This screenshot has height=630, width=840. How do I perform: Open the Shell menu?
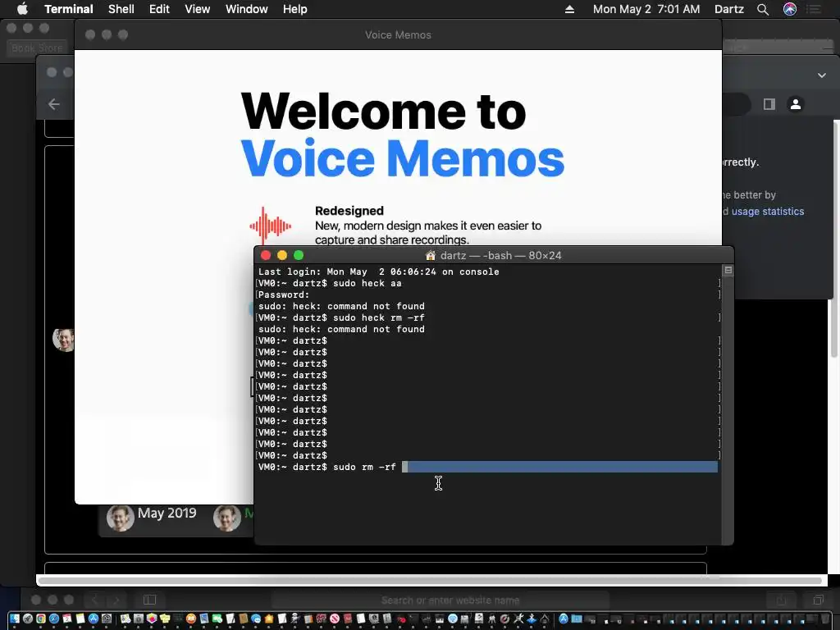tap(121, 9)
